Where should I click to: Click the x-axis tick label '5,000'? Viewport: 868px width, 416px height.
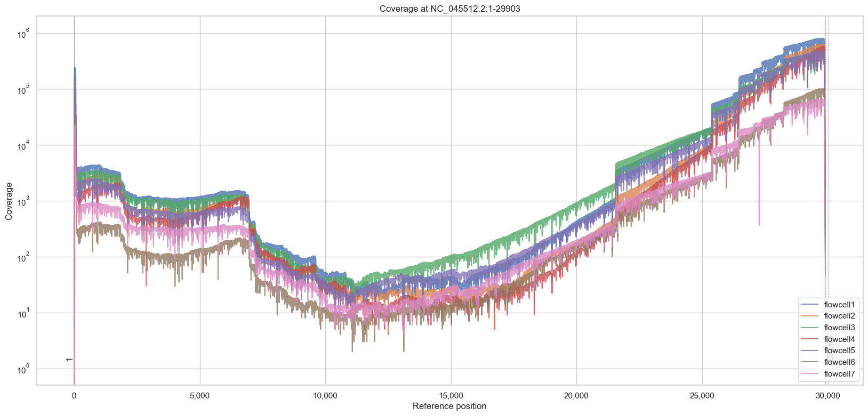point(200,396)
